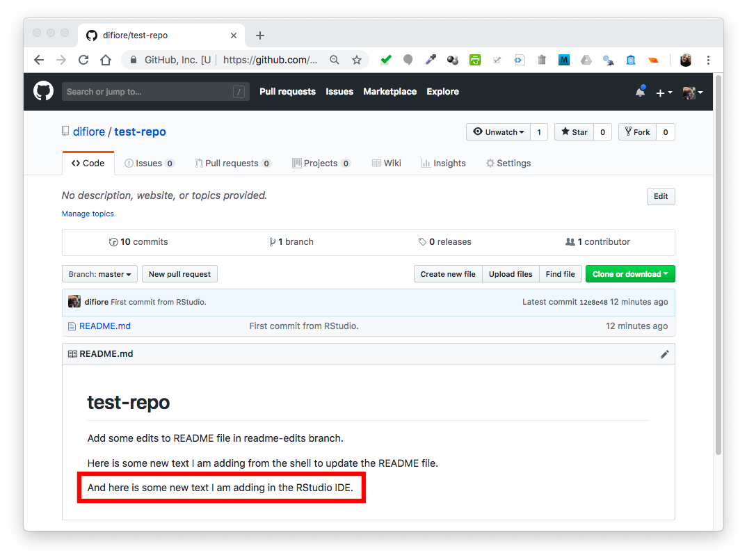Expand the Branch: master dropdown
The width and height of the screenshot is (747, 560).
99,274
